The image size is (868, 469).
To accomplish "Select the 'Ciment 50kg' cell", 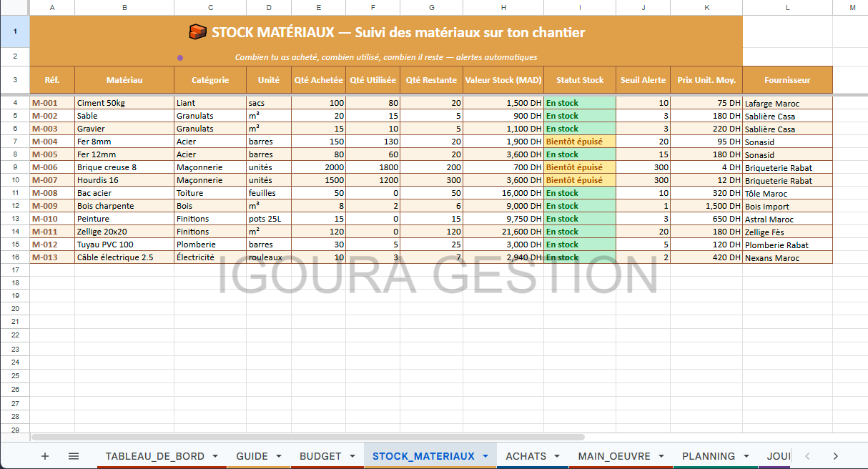I will 124,103.
